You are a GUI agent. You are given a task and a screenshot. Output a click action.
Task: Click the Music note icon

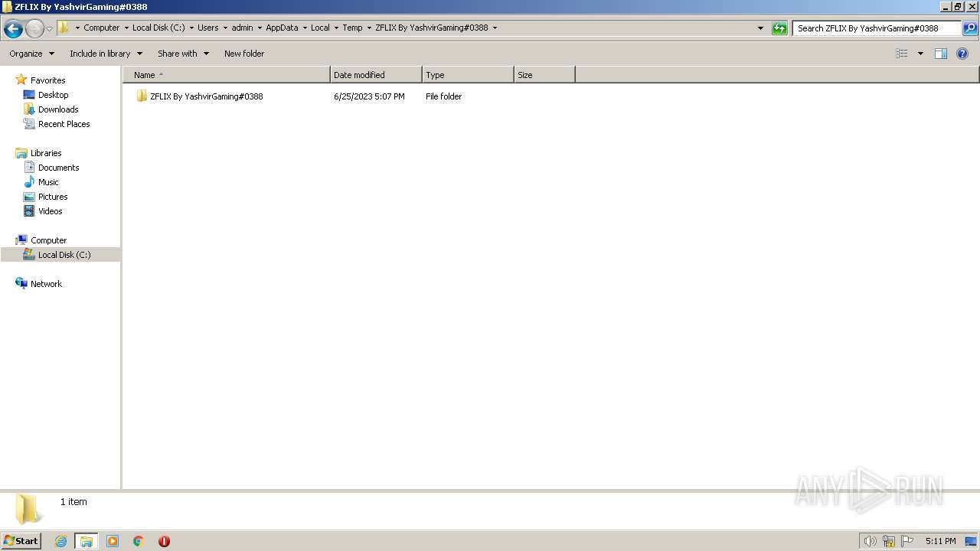click(x=29, y=182)
